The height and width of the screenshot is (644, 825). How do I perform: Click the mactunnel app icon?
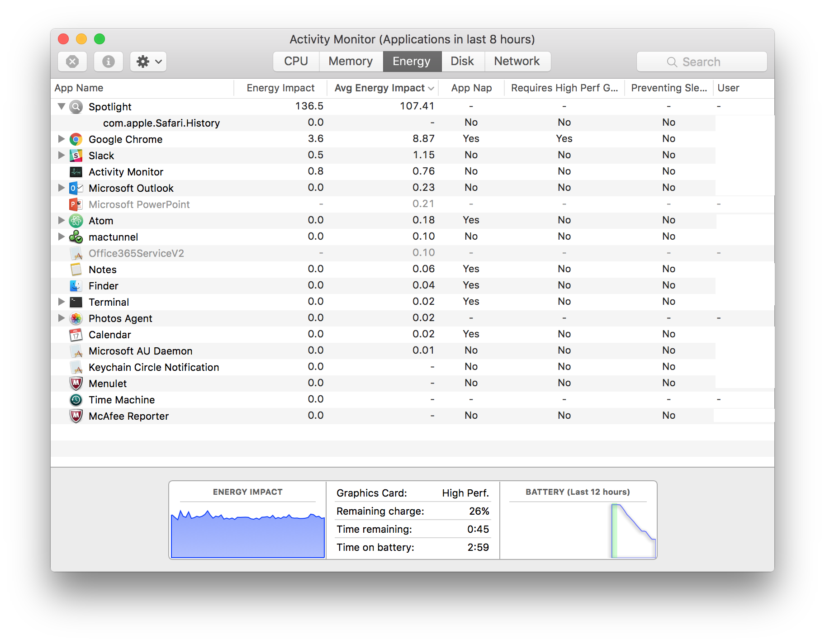click(x=76, y=237)
